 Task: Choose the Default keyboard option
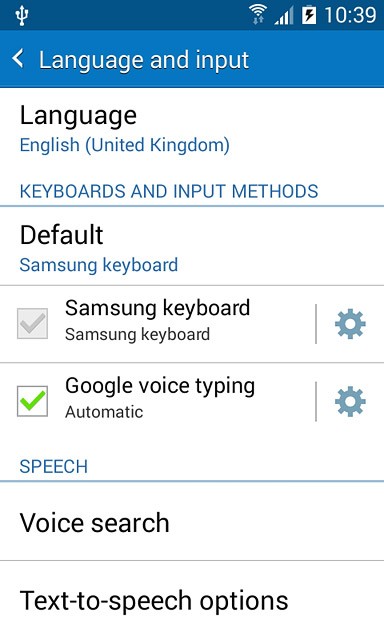[x=192, y=246]
